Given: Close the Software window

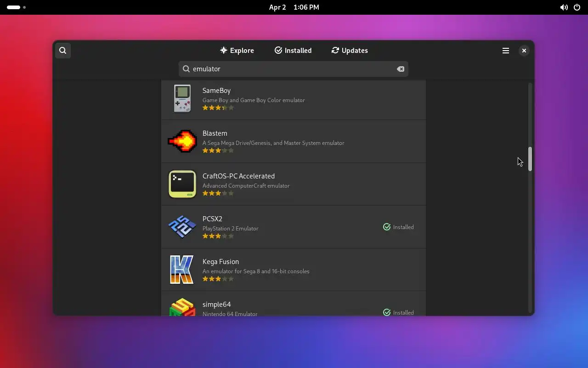Looking at the screenshot, I should tap(524, 51).
